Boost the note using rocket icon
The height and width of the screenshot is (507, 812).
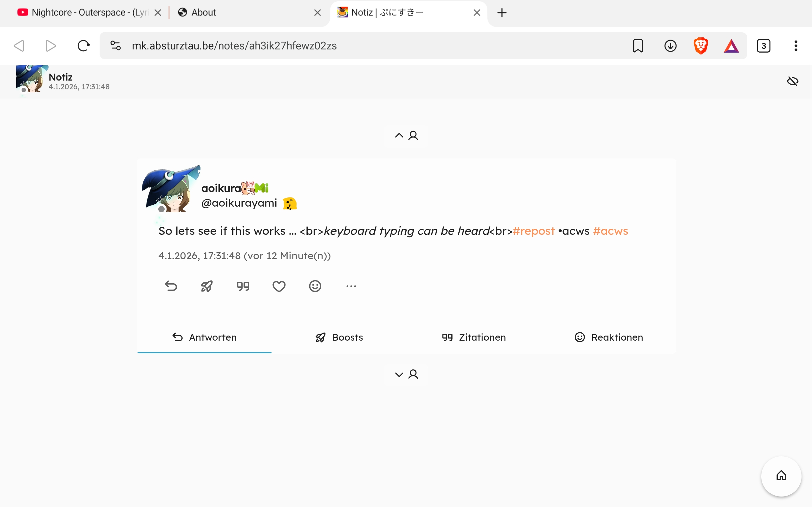[207, 286]
